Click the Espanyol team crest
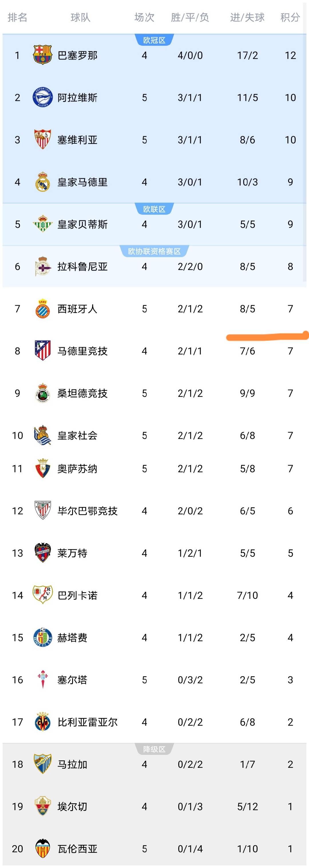 pyautogui.click(x=42, y=309)
